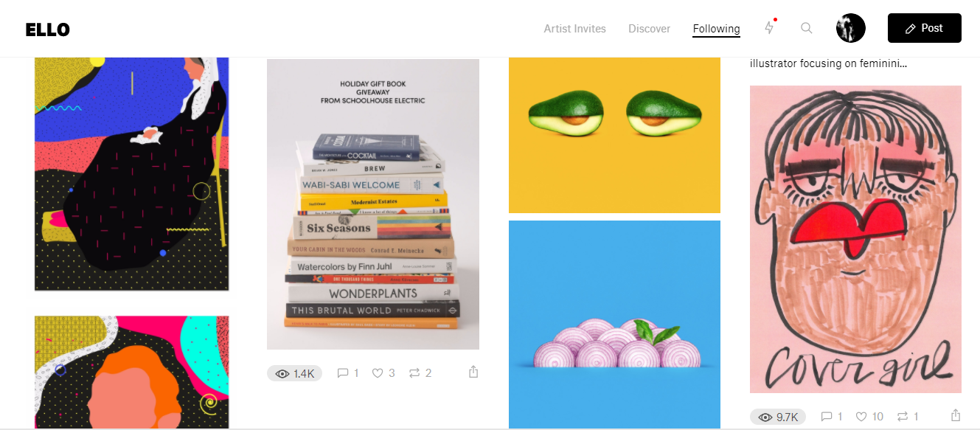The width and height of the screenshot is (980, 430).
Task: View the 1.4K views count pill
Action: [295, 373]
